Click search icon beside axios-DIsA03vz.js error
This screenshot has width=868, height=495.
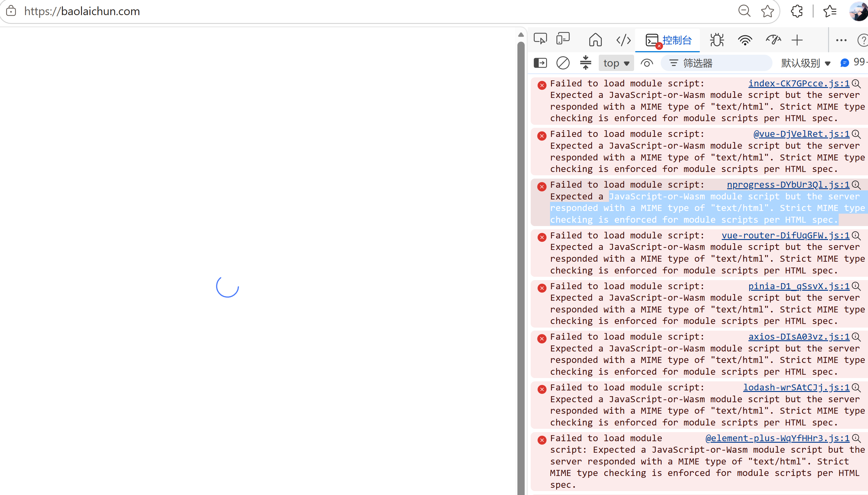pos(856,337)
